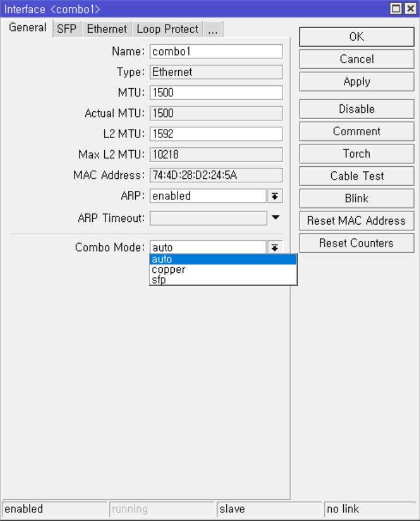The image size is (420, 521).
Task: Close the Interface combo1 window
Action: [410, 9]
